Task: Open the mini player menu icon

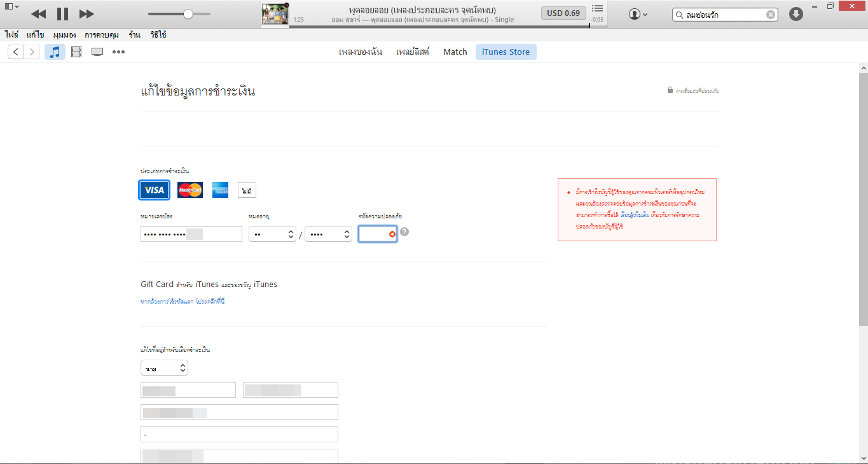Action: (x=11, y=6)
